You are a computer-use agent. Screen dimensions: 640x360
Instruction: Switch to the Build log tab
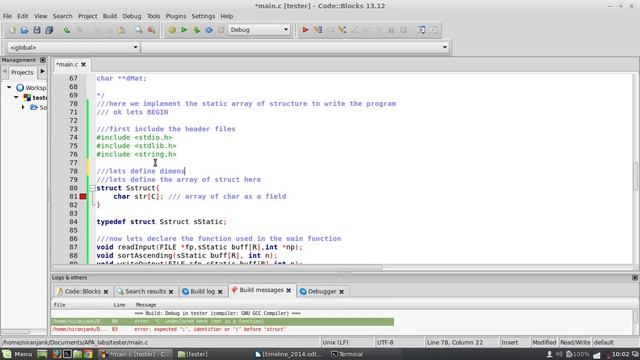202,291
